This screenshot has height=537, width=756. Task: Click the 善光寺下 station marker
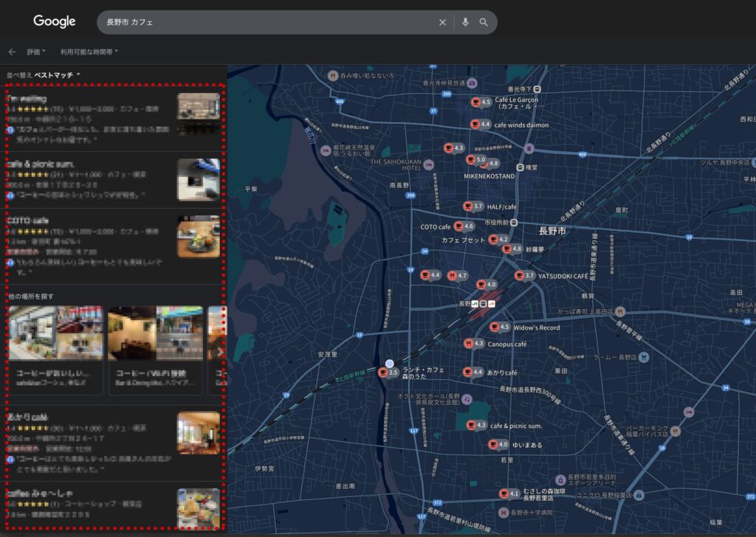(537, 89)
